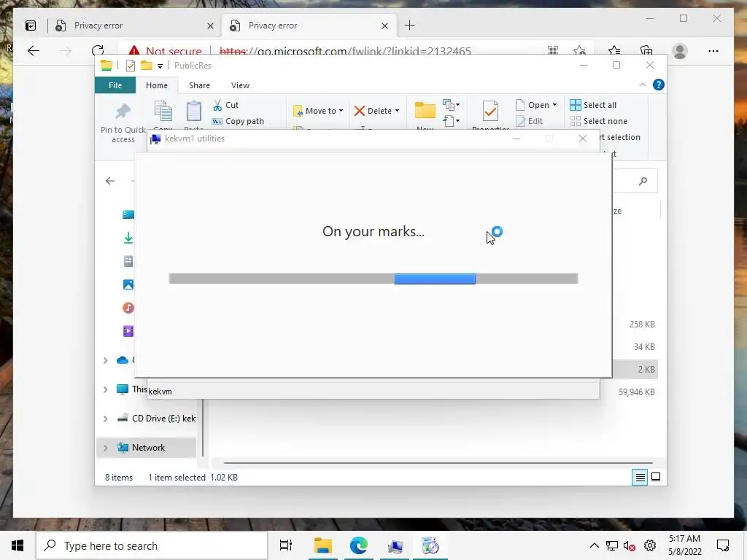
Task: Click the properties icon in Explorer title bar
Action: pyautogui.click(x=130, y=66)
